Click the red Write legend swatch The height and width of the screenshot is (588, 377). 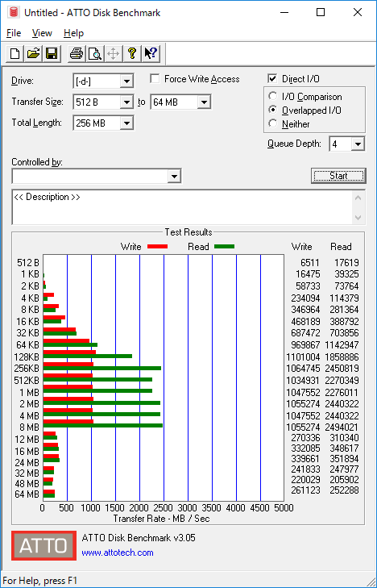tap(157, 247)
